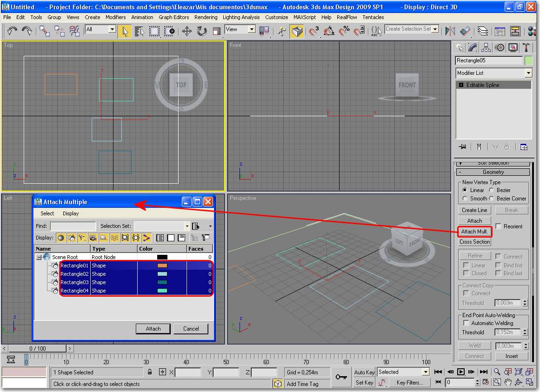Viewport: 540px width, 392px height.
Task: Choose the Select and Move tool
Action: 187,31
